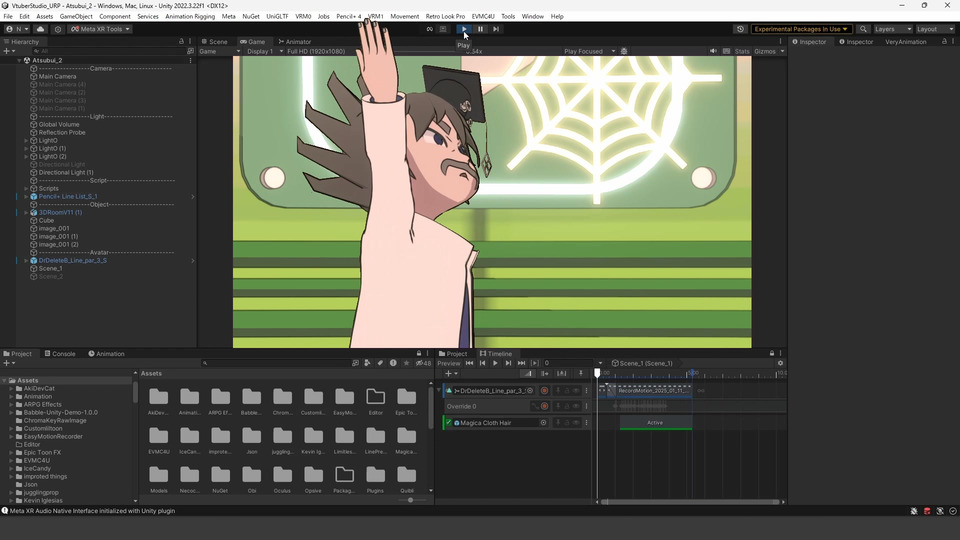Click the Timeline horizontal zoom scrollbar

(690, 501)
